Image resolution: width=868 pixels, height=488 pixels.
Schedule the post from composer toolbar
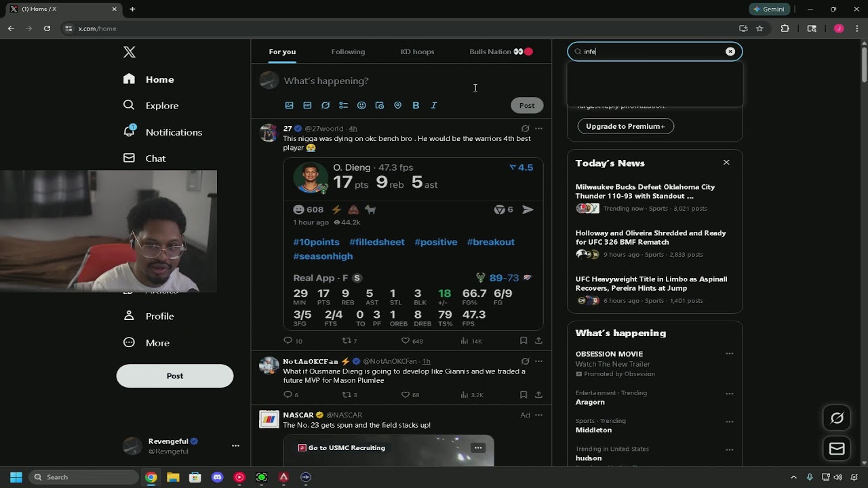[x=380, y=105]
